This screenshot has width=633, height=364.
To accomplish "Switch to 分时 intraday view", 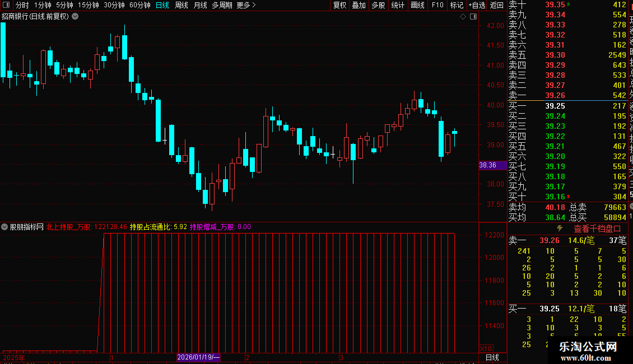I will pos(22,5).
